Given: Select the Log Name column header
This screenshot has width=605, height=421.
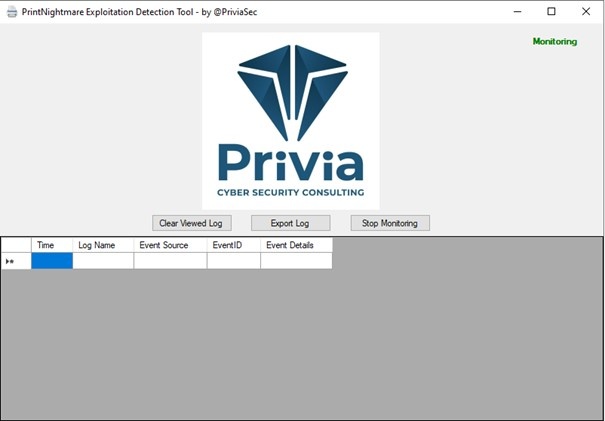Looking at the screenshot, I should pyautogui.click(x=103, y=245).
